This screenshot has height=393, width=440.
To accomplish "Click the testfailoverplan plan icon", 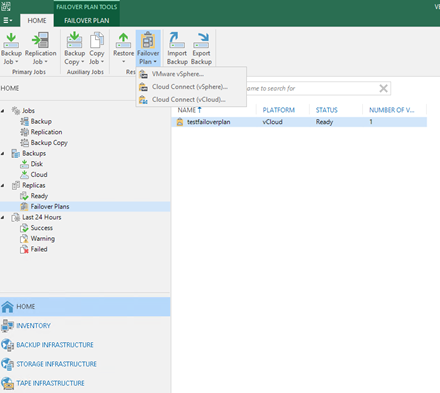I will click(x=180, y=122).
